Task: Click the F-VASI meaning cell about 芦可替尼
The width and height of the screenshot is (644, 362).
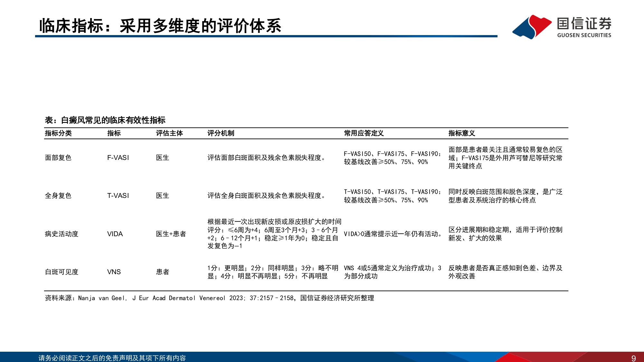Action: [506, 158]
